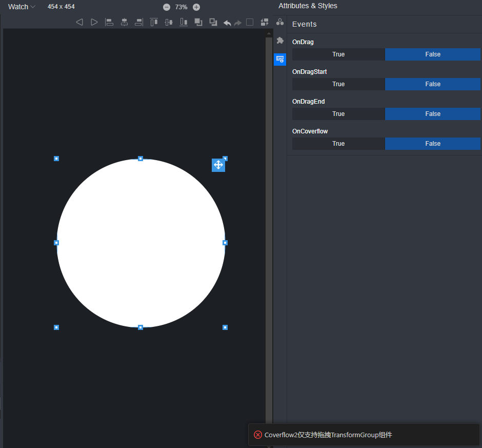Click the left triangle previous arrow
The width and height of the screenshot is (482, 448).
79,22
